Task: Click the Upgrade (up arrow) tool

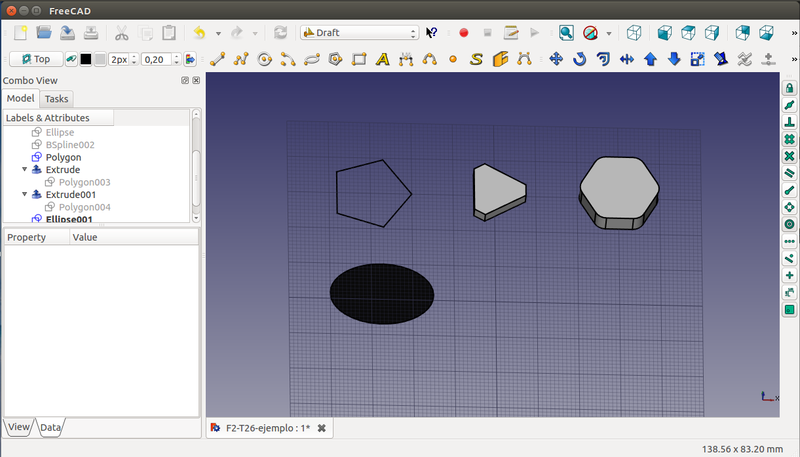Action: click(x=651, y=59)
